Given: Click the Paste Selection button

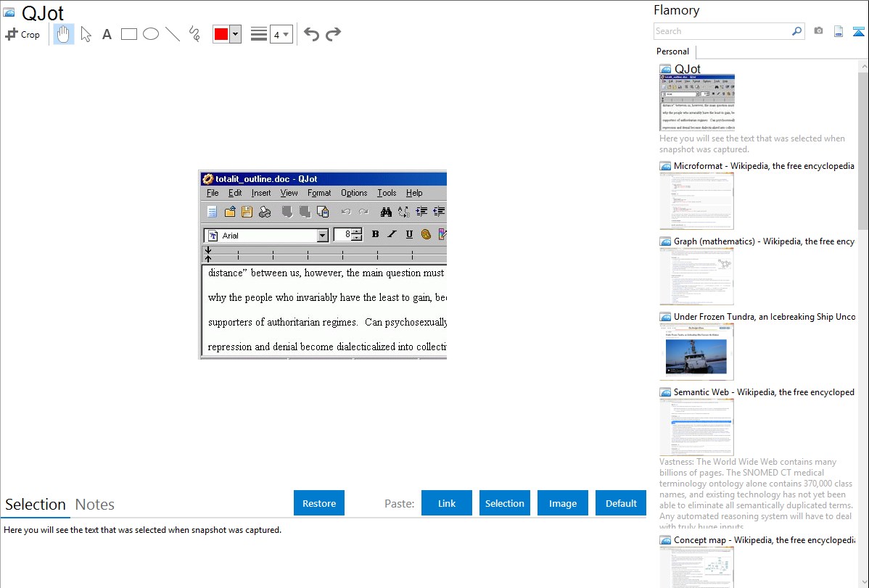Looking at the screenshot, I should [505, 503].
